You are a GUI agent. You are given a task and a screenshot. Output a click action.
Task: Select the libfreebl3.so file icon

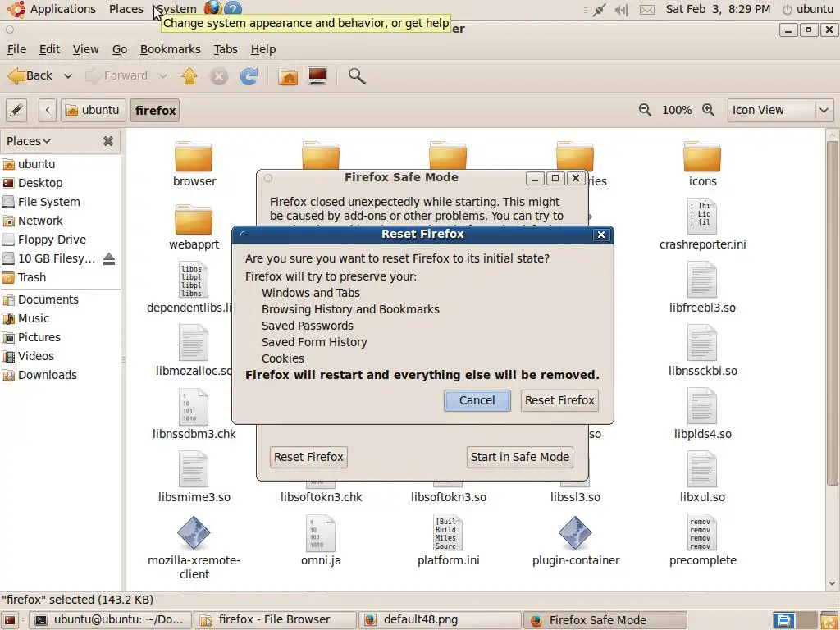(702, 280)
